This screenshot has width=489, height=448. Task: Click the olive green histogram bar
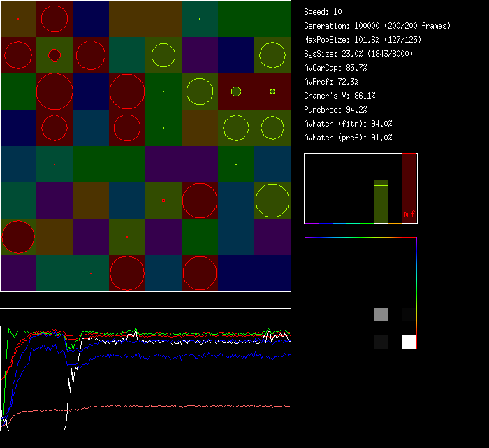(x=381, y=201)
